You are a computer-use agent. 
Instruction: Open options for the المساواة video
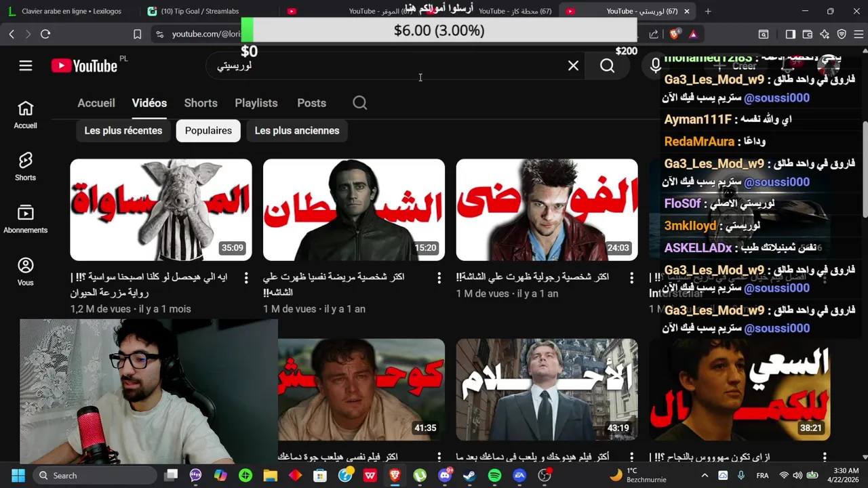point(246,278)
